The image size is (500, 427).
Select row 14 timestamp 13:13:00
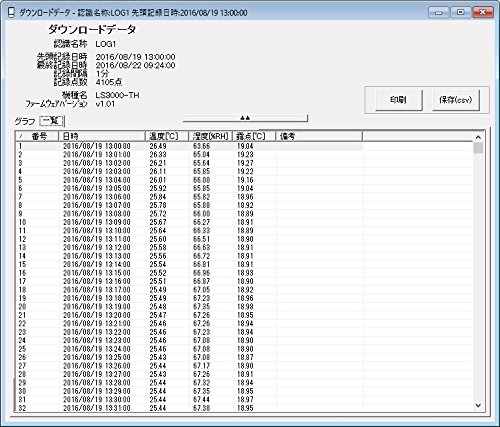point(97,256)
